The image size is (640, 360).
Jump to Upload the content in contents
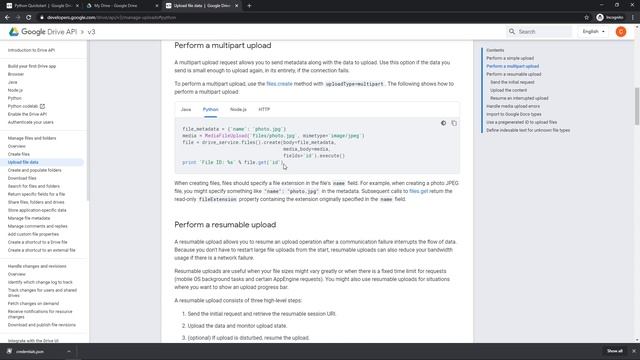pyautogui.click(x=509, y=90)
